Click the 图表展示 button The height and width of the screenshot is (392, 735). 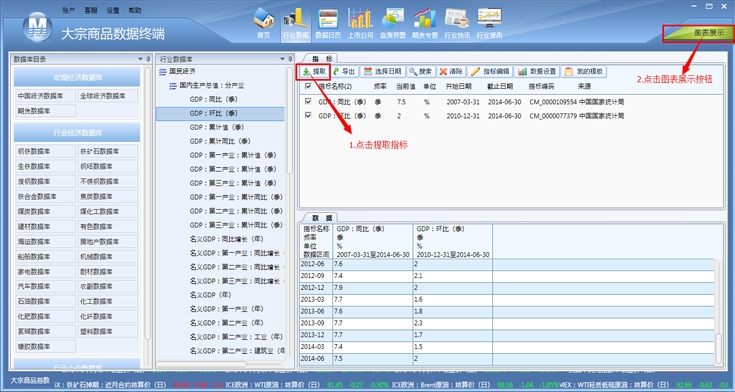click(x=698, y=33)
